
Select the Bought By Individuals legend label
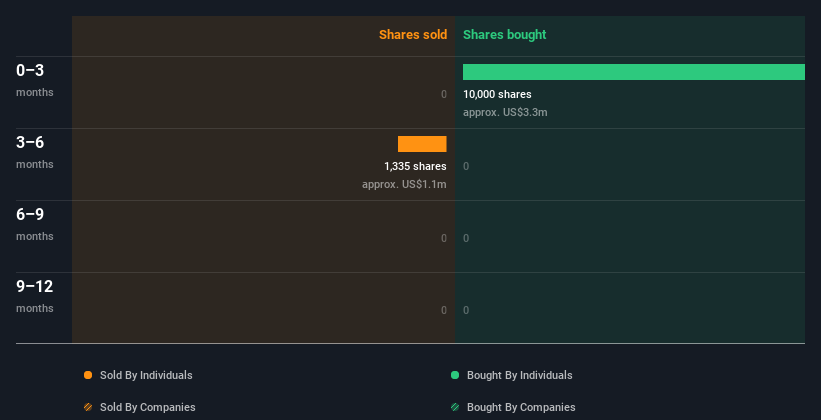pos(519,375)
